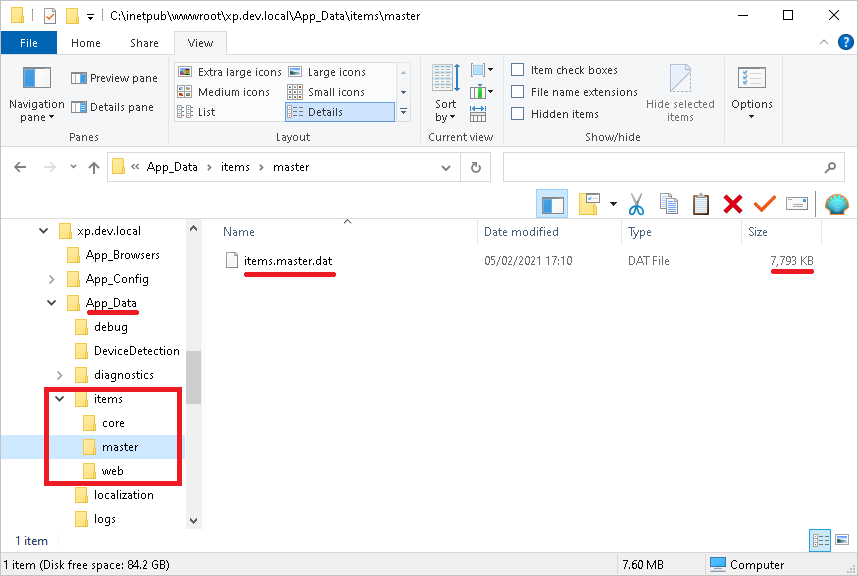This screenshot has width=858, height=576.
Task: Click the clipboard Paste toolbar icon
Action: click(x=701, y=205)
